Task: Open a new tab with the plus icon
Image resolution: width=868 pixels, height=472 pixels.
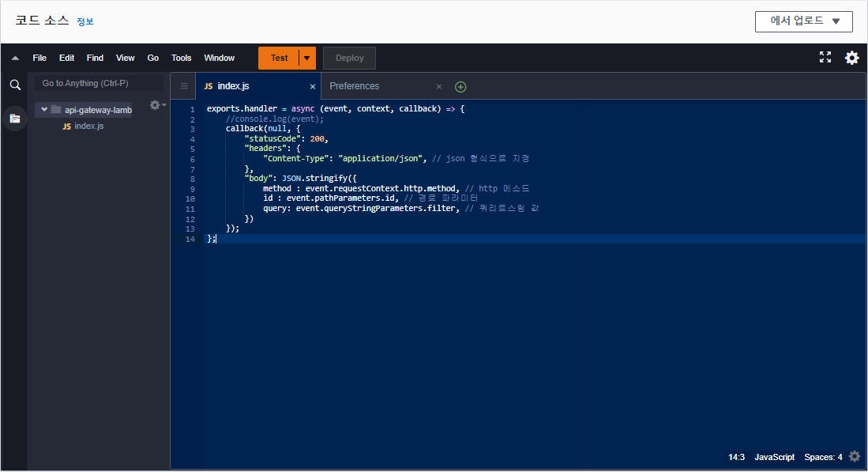Action: coord(460,86)
